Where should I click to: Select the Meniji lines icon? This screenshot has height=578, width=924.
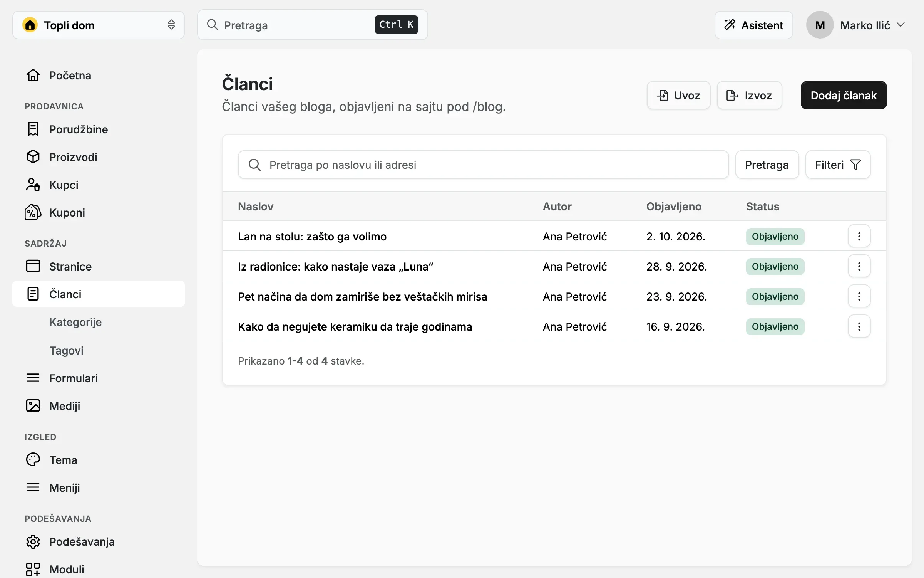coord(33,487)
